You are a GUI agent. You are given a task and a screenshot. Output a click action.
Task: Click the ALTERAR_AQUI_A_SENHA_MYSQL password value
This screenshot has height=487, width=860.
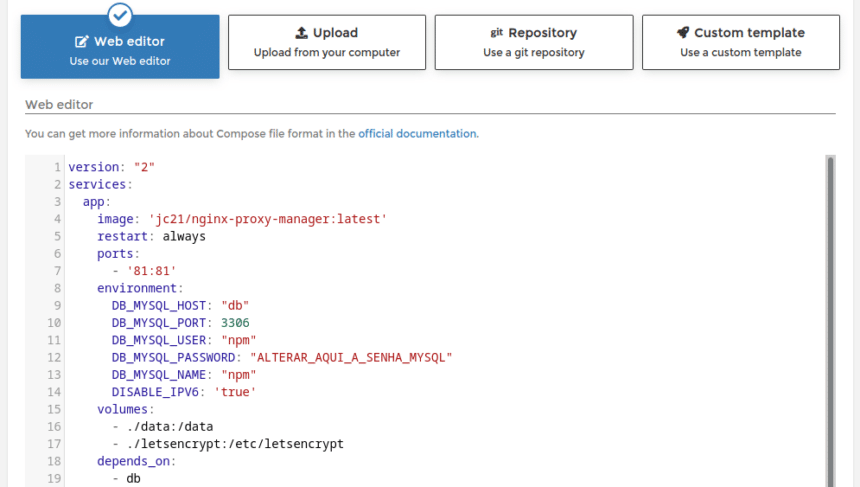pos(351,357)
